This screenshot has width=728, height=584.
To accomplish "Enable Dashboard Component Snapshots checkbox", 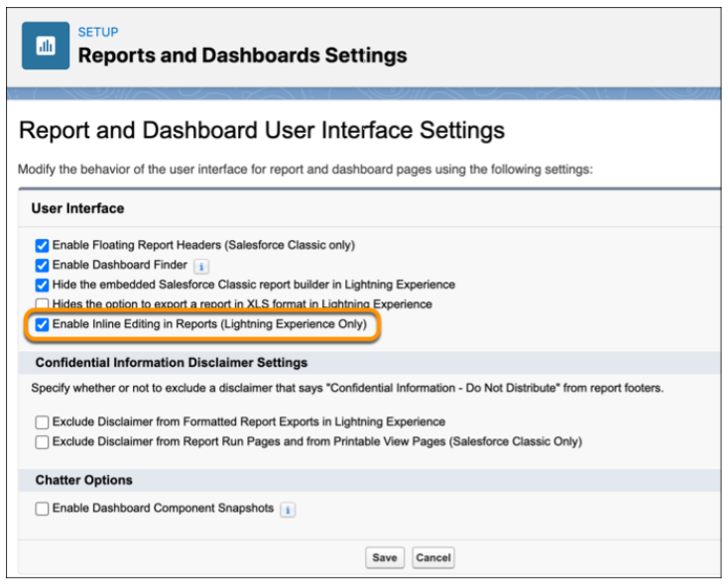I will [x=42, y=509].
